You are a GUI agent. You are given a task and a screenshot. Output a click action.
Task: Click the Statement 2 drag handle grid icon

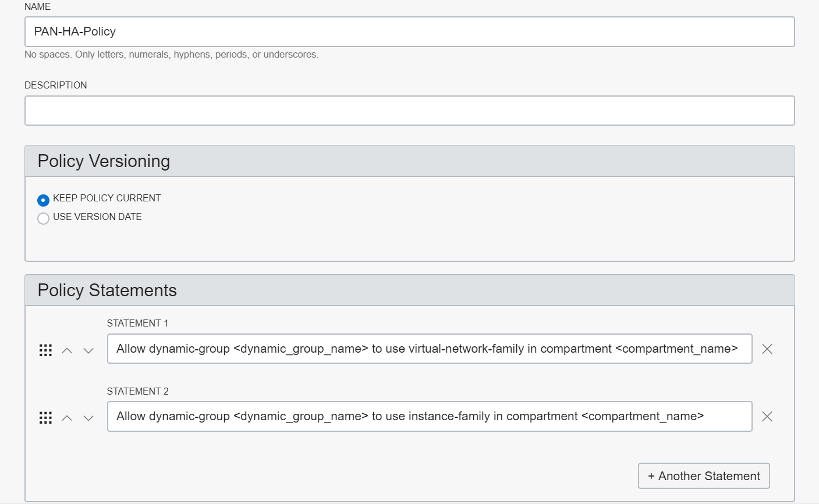[x=45, y=417]
